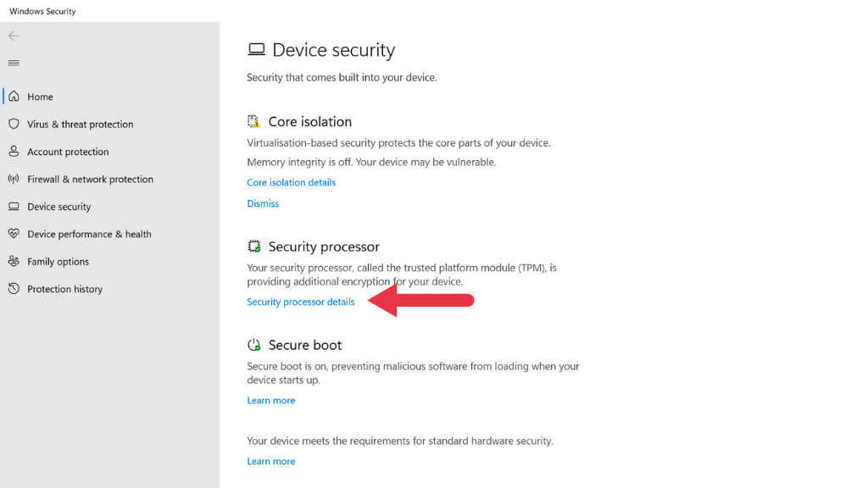The height and width of the screenshot is (488, 868).
Task: Click the back arrow icon
Action: pos(14,36)
